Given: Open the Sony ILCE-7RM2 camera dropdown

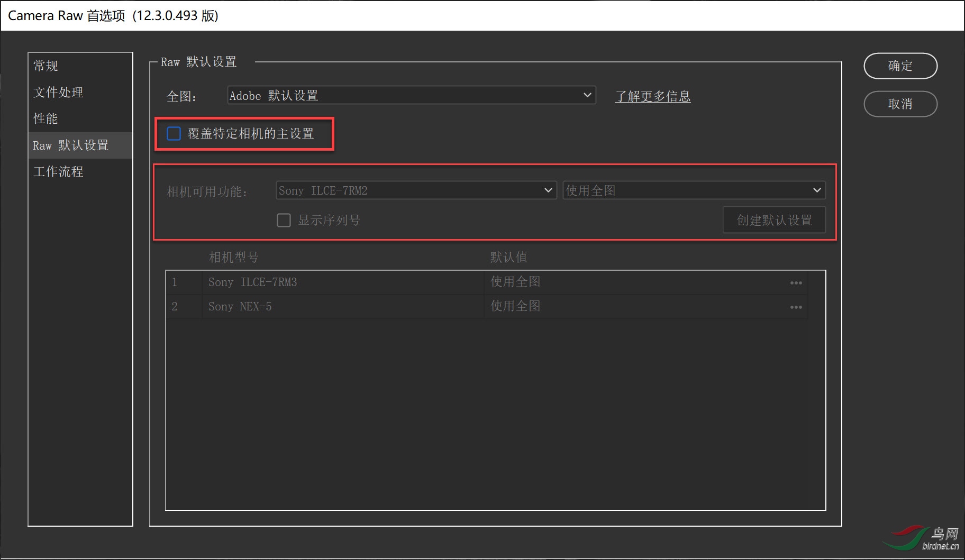Looking at the screenshot, I should [x=416, y=190].
